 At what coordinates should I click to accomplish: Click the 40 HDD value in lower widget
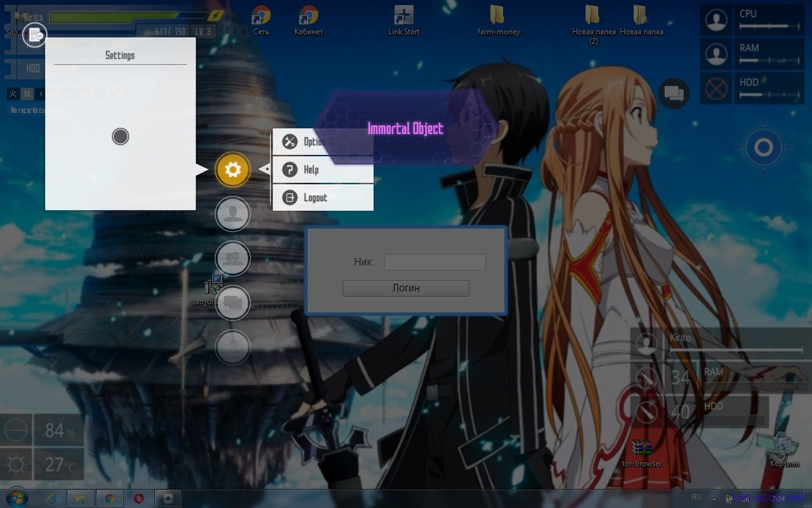[681, 412]
